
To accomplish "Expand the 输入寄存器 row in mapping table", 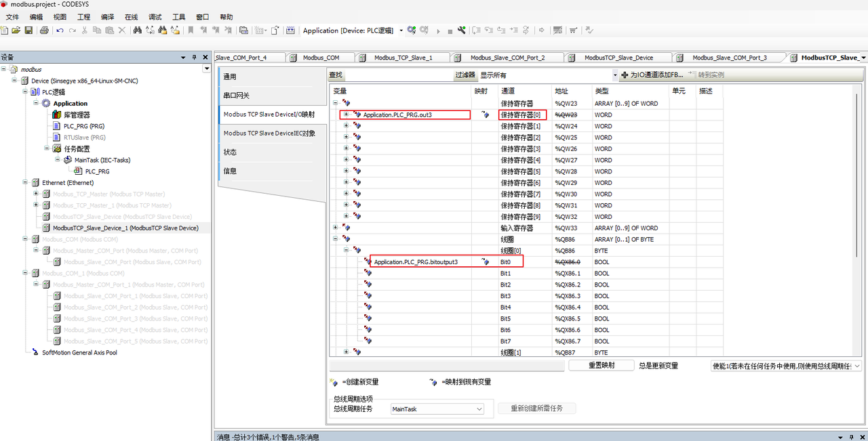I will (x=335, y=228).
